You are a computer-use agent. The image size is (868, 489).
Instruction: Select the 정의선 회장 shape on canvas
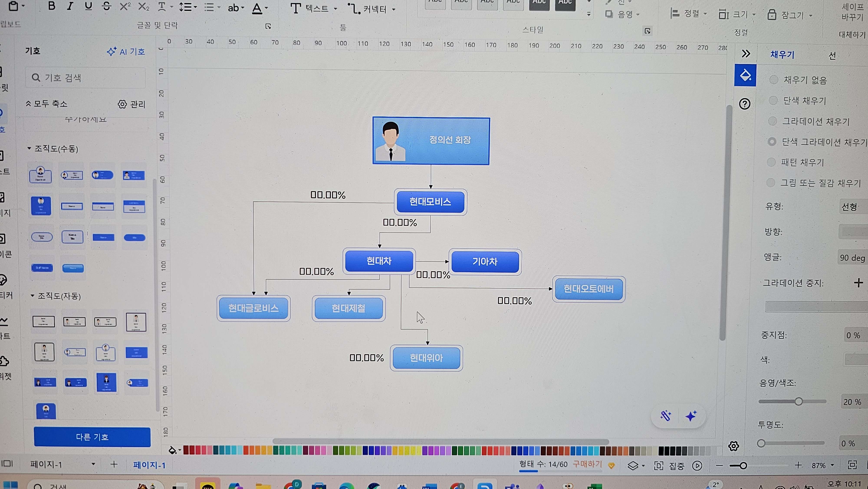(431, 141)
